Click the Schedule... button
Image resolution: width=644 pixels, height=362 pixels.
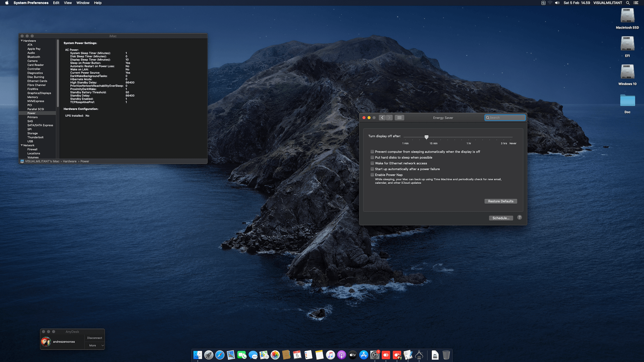[501, 218]
